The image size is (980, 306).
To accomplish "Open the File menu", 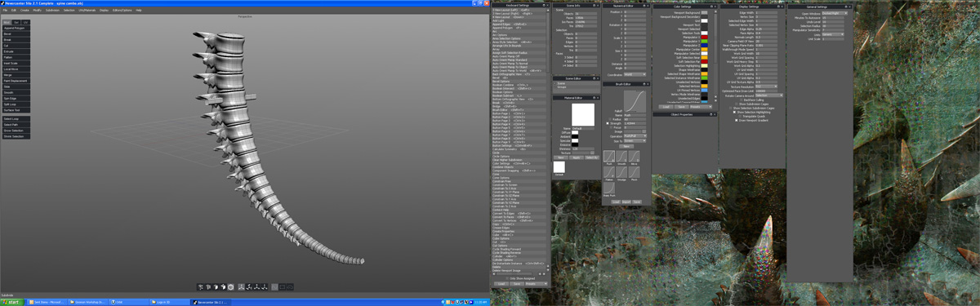I will coord(4,10).
